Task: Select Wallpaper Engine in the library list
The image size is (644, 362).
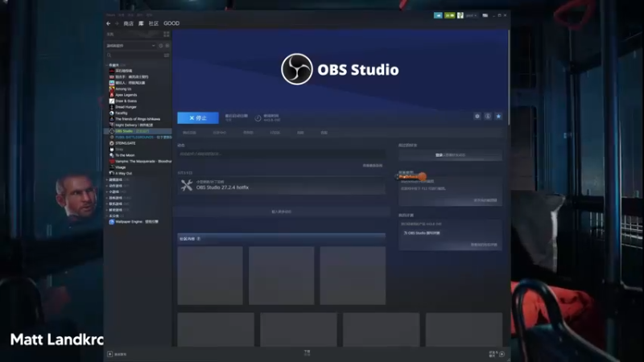Action: [x=137, y=222]
